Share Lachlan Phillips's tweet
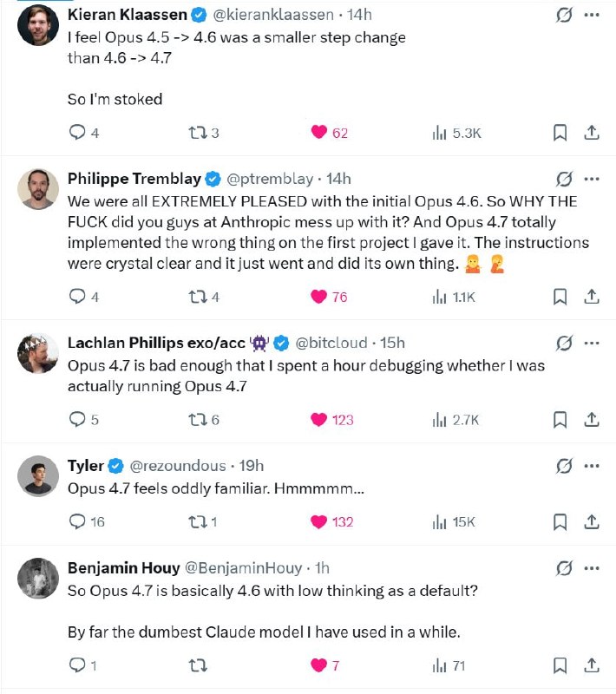 pyautogui.click(x=592, y=420)
